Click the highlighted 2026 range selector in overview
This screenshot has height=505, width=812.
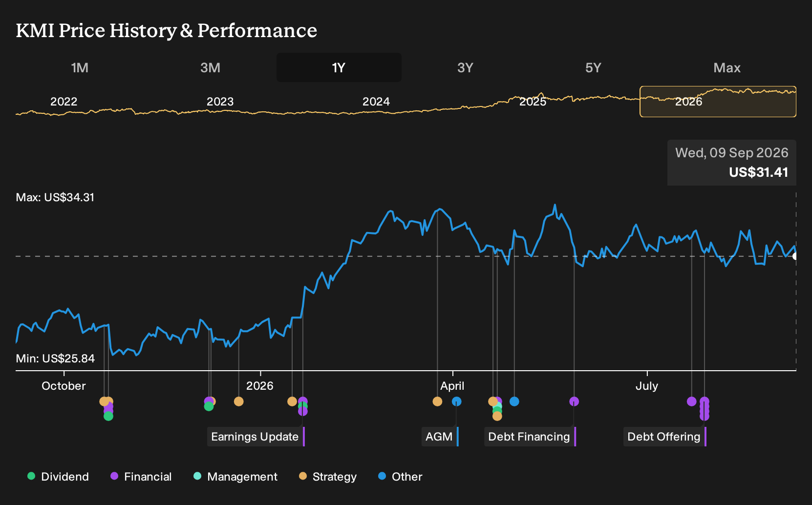718,102
